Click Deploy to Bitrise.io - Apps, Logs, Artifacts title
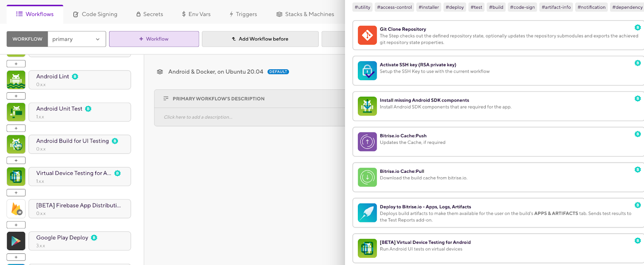644x265 pixels. pos(425,207)
